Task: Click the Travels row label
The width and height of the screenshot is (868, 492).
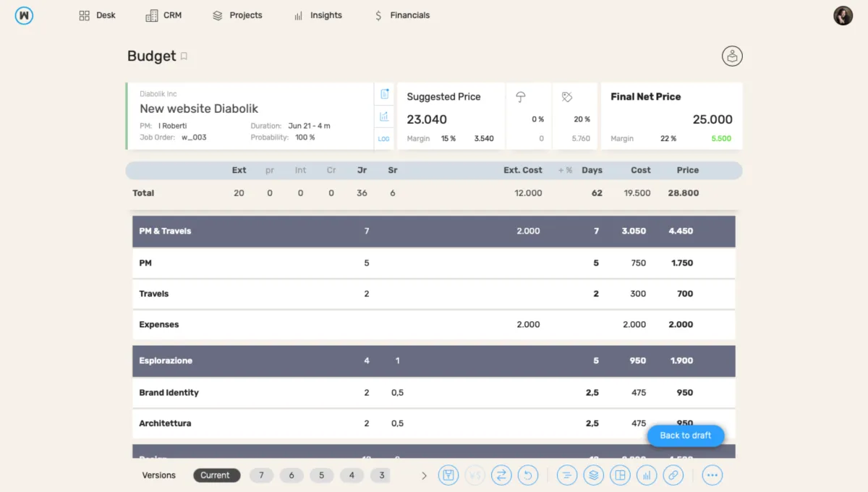Action: [x=154, y=294]
